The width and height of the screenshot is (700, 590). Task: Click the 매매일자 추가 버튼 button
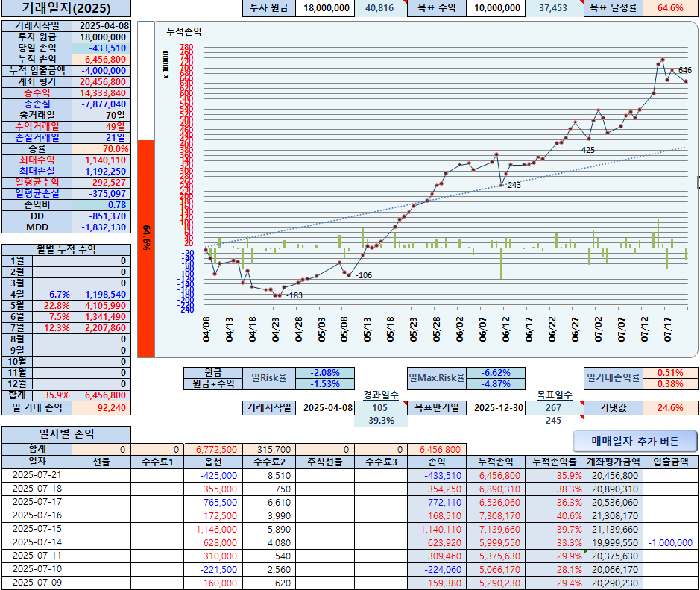click(634, 442)
